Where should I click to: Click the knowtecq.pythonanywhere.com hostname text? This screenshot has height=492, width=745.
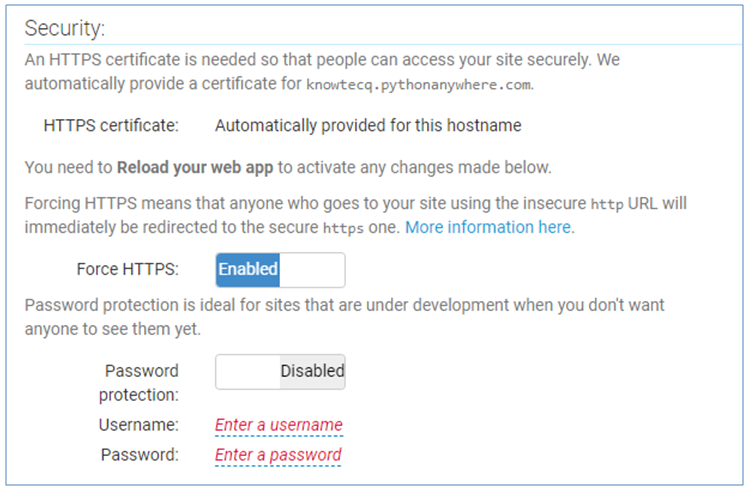[420, 84]
